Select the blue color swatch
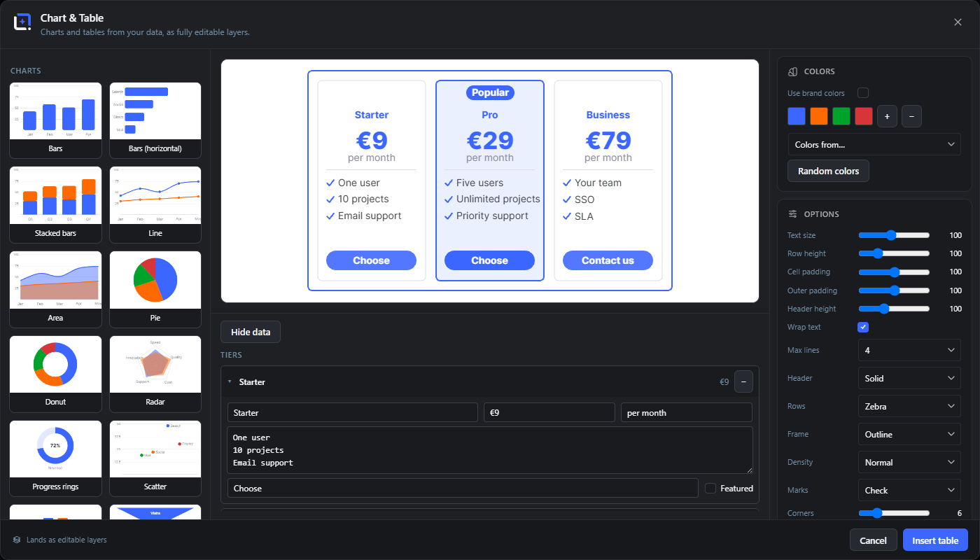Screen dimensions: 980x560 point(797,116)
